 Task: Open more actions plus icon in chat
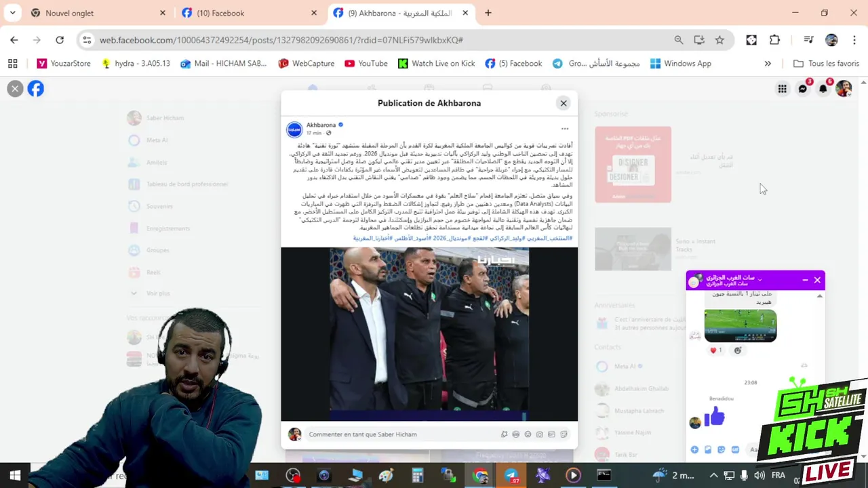[694, 449]
